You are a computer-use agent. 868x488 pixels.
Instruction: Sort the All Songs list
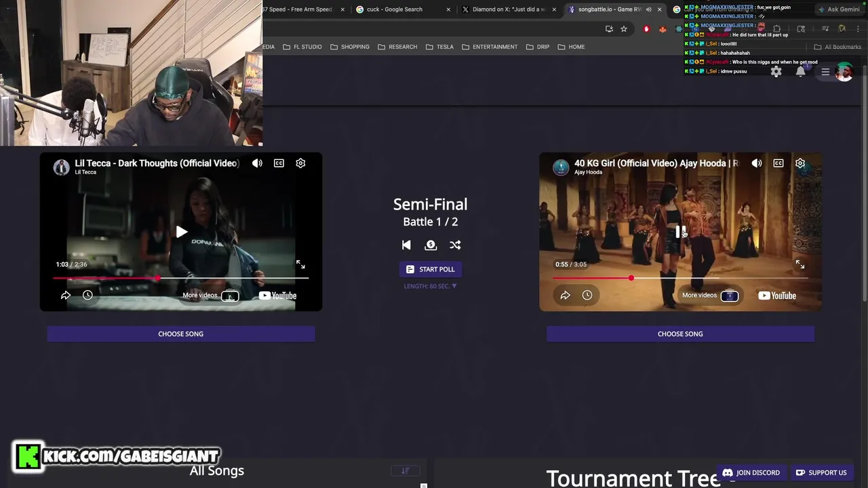pyautogui.click(x=406, y=470)
